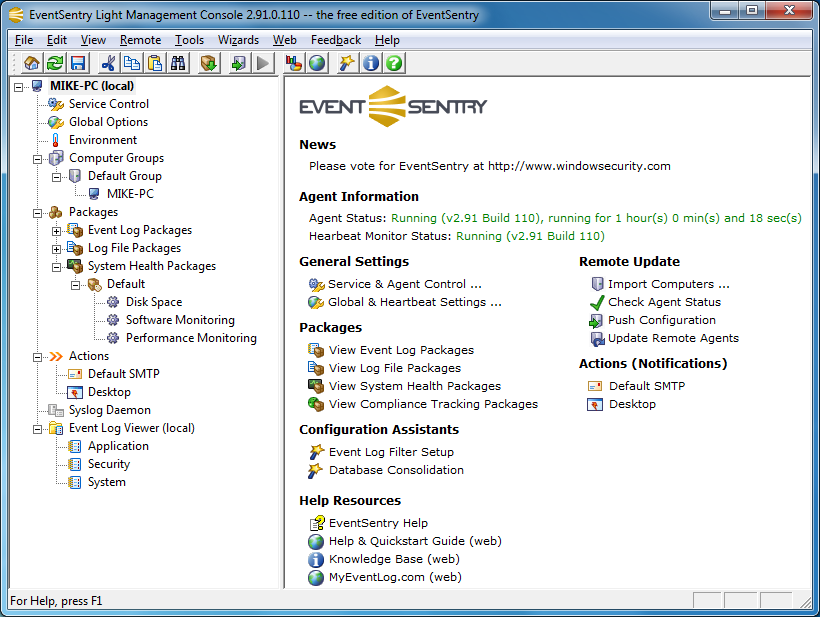Click the Paste clipboard toolbar icon
Viewport: 820px width, 617px height.
tap(155, 63)
